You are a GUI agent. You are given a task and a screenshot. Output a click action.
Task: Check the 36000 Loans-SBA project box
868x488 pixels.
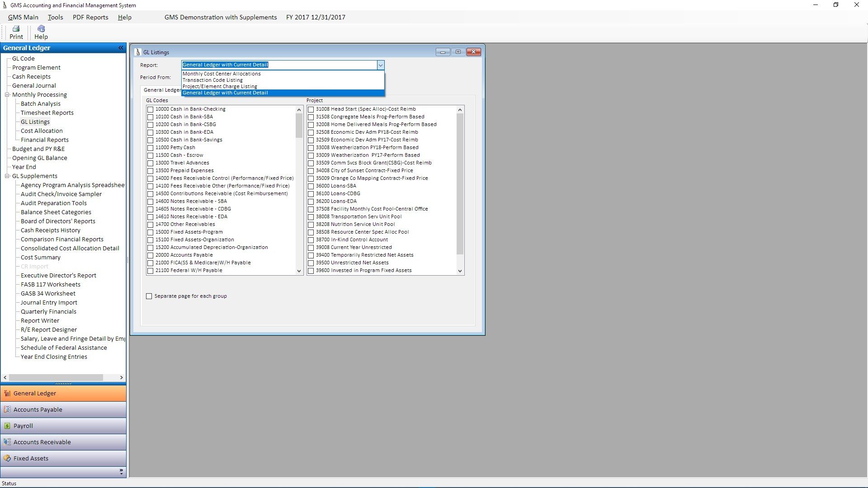pos(311,186)
